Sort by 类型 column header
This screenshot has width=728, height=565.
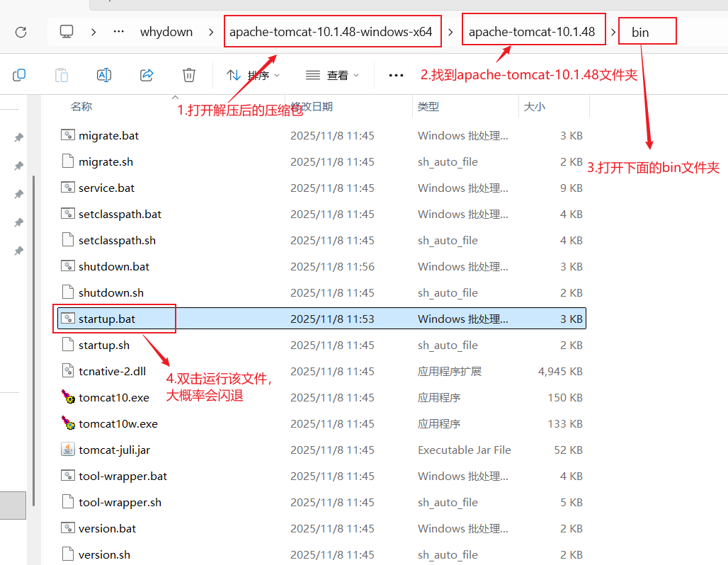point(428,107)
